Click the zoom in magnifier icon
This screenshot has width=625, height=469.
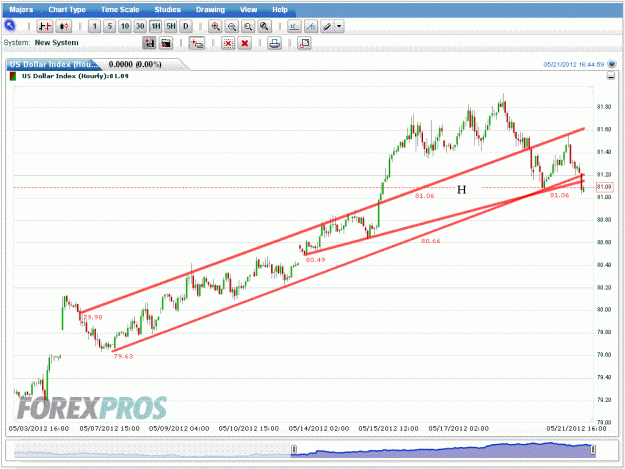click(215, 27)
